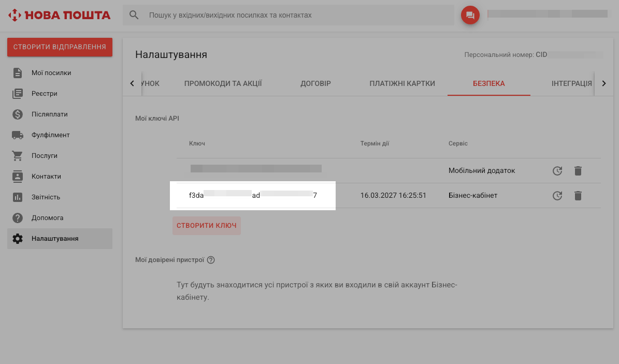Switch to the Інтеграція tab

(571, 83)
